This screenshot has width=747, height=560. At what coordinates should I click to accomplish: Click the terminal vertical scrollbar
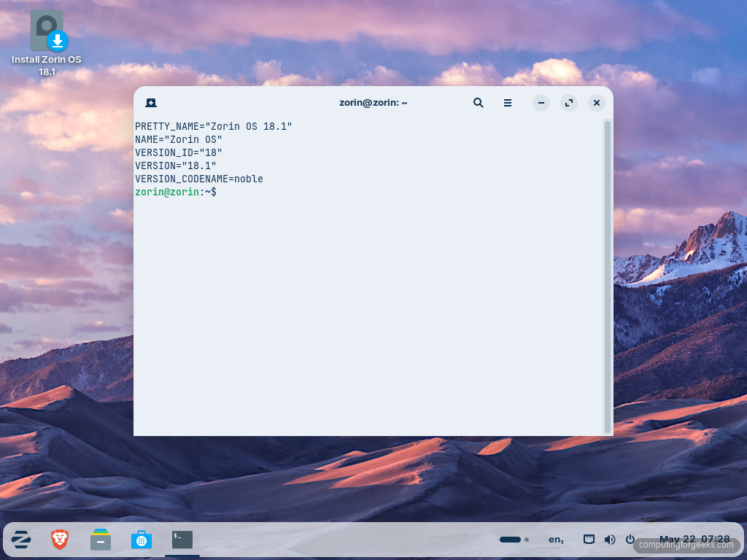pyautogui.click(x=608, y=276)
